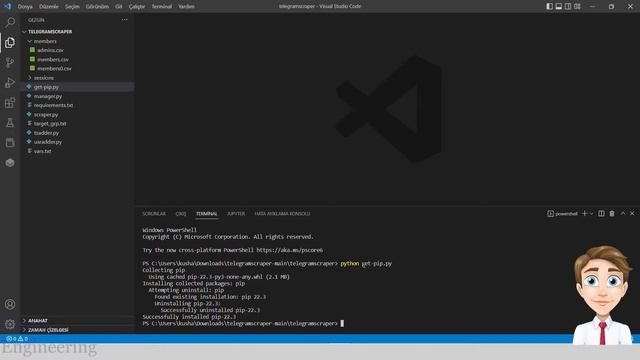Open the Terminal menu in menu bar
Image resolution: width=640 pixels, height=360 pixels.
[162, 7]
